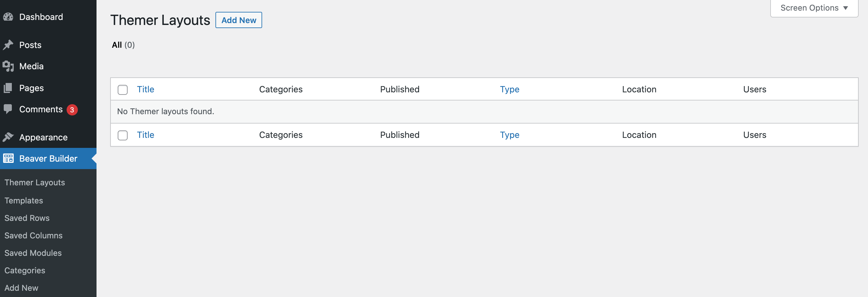The height and width of the screenshot is (297, 868).
Task: Click the Beaver Builder grid icon
Action: tap(8, 158)
